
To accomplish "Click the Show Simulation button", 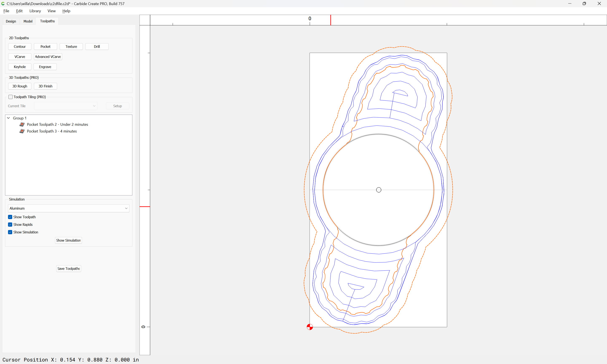I will click(x=68, y=240).
